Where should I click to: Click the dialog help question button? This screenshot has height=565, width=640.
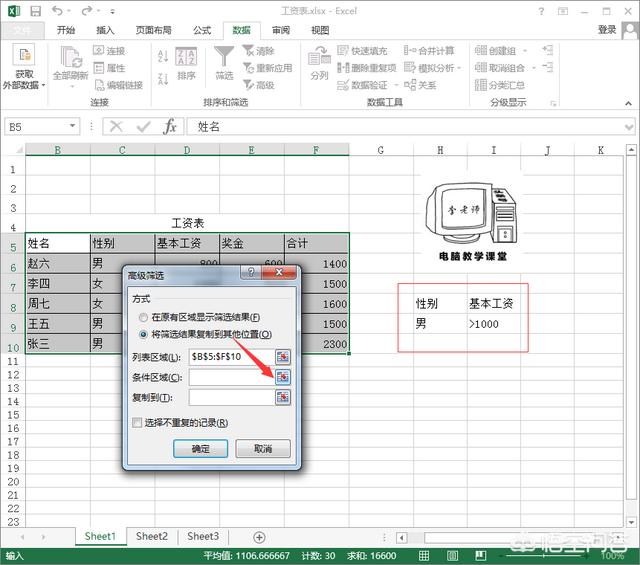tap(251, 272)
